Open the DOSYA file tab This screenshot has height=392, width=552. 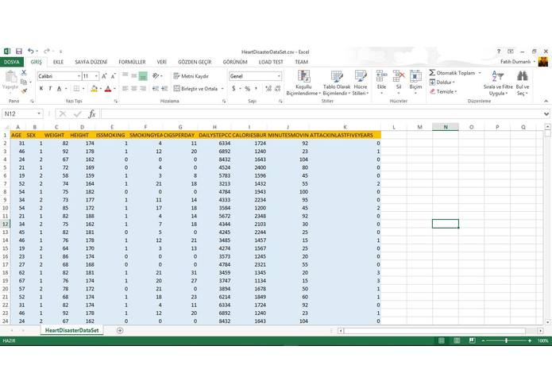point(12,62)
